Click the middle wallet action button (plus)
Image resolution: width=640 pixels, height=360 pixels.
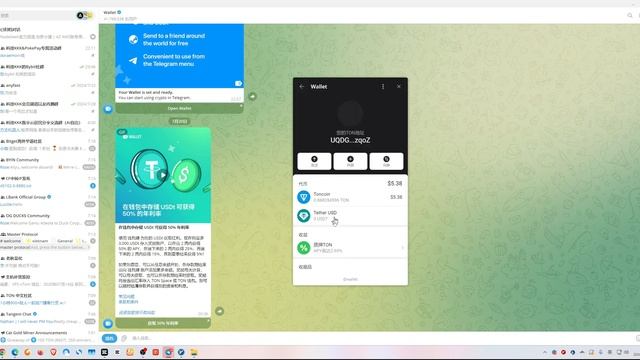(350, 161)
